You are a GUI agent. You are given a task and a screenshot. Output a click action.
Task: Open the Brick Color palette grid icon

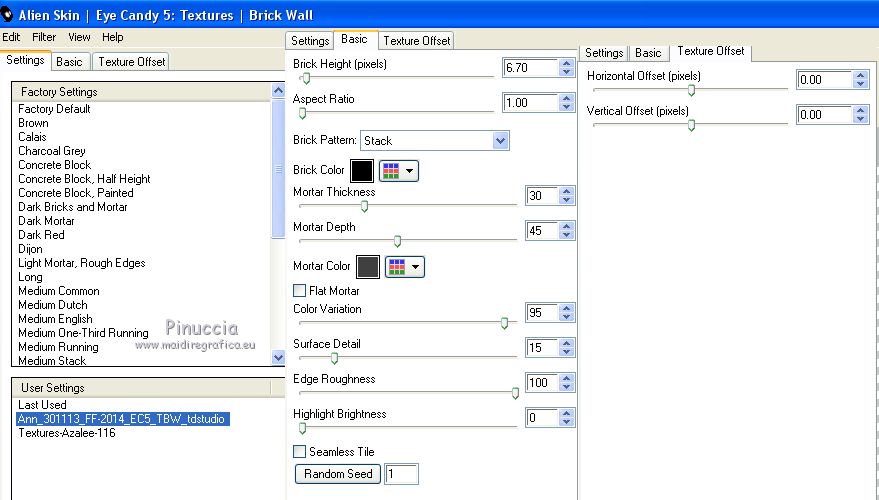click(399, 171)
